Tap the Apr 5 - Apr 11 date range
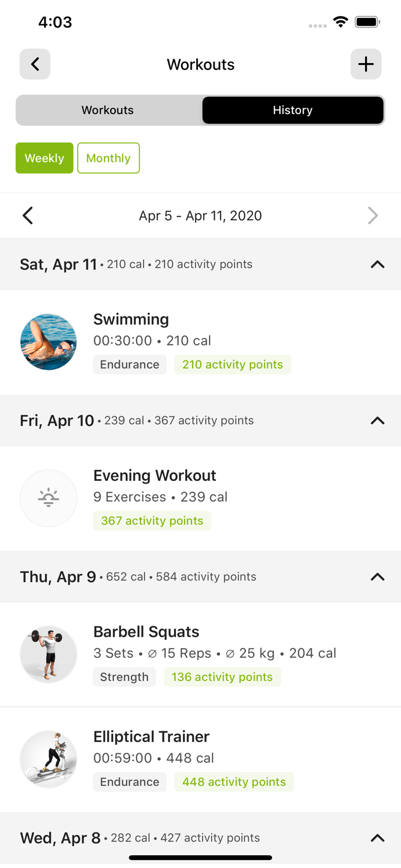Viewport: 401px width, 868px height. point(200,215)
